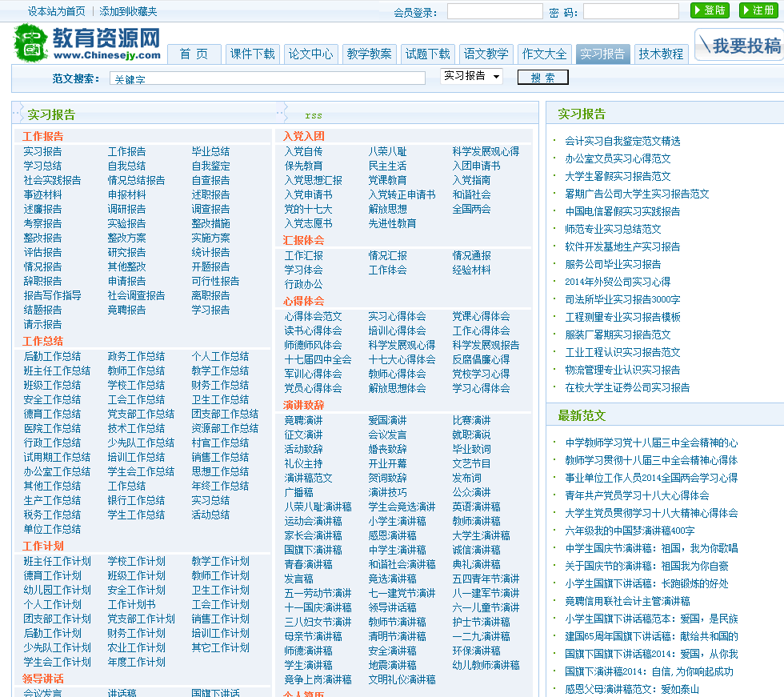Viewport: 784px width, 697px height.
Task: Open the 语文教学 navigation tab
Action: [x=486, y=54]
